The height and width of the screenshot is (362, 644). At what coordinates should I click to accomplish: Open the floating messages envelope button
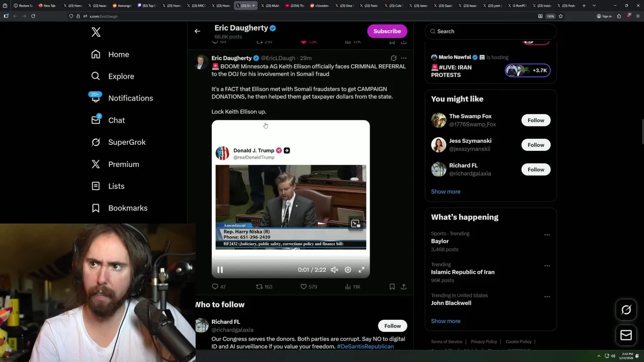(626, 335)
